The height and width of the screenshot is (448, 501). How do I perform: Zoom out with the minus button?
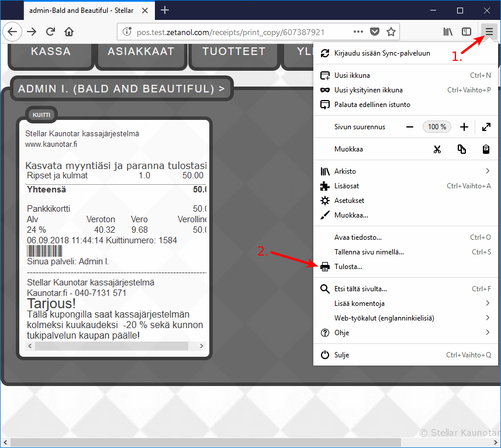coord(410,127)
